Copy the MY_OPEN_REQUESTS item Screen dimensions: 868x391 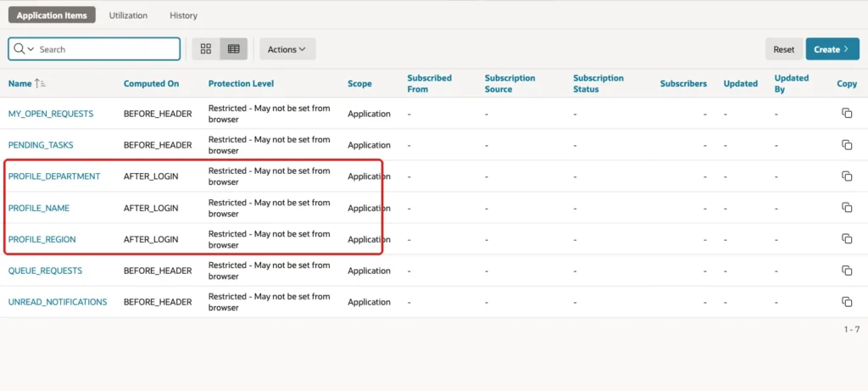(x=847, y=113)
